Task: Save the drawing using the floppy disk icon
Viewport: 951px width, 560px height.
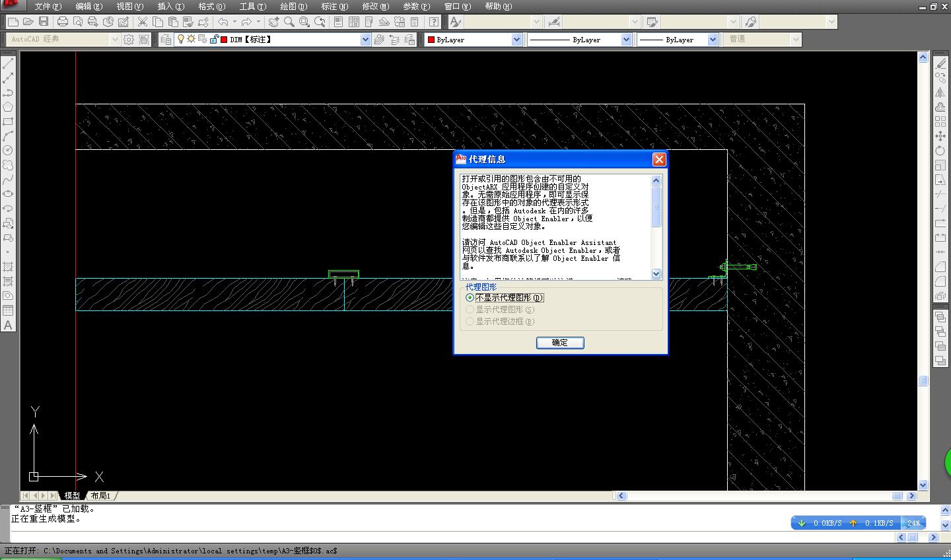Action: (44, 22)
